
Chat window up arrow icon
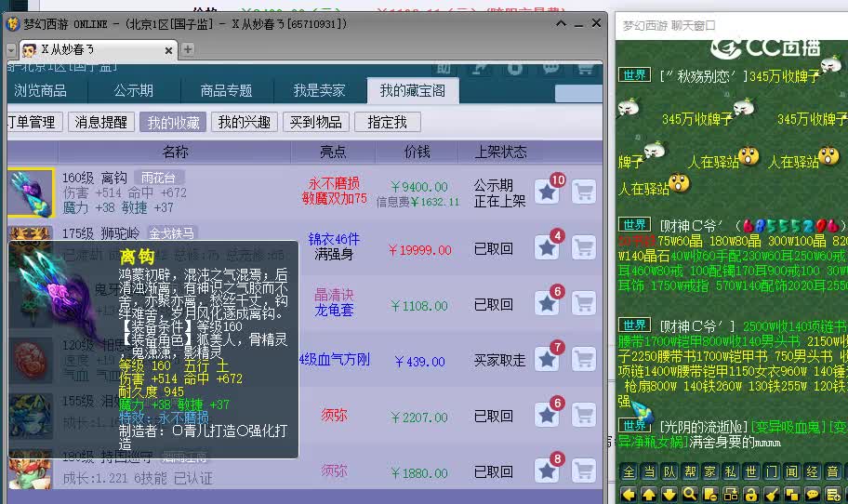(x=649, y=494)
